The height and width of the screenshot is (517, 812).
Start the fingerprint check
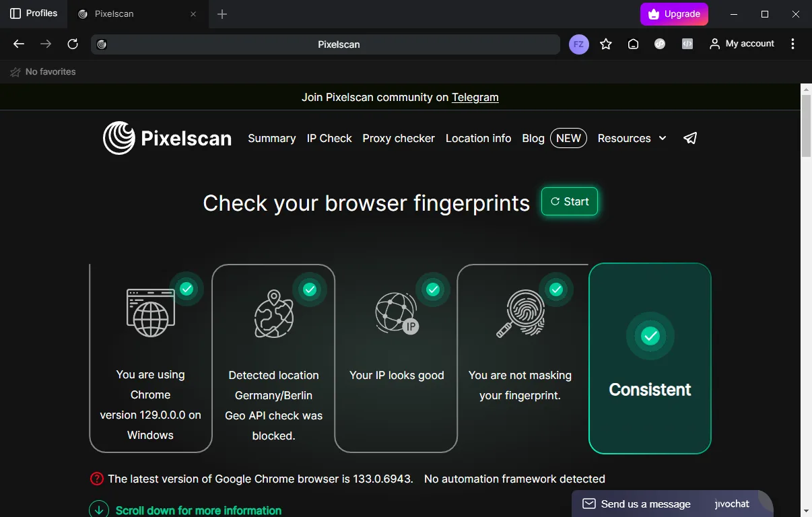pos(570,201)
